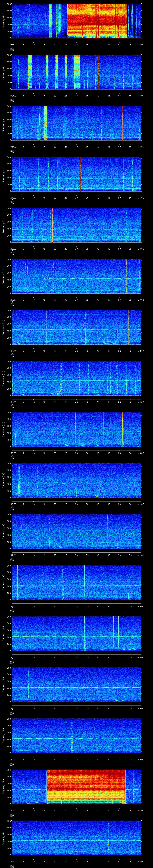Click the 38:00 end time label
The height and width of the screenshot is (868, 153).
141,351
